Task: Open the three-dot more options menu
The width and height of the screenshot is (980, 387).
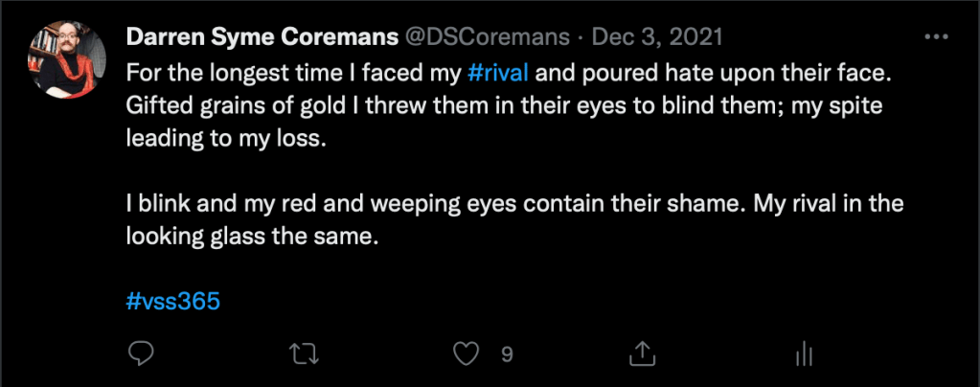Action: coord(935,37)
